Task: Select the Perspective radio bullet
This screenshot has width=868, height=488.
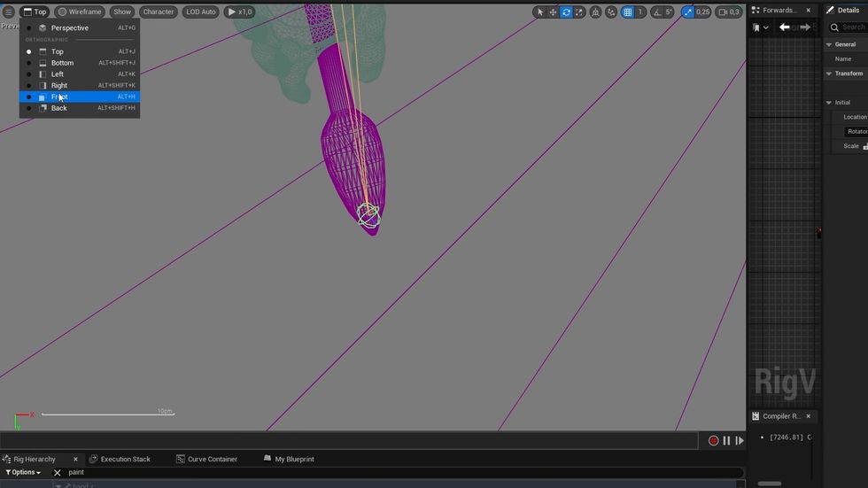Action: [28, 27]
